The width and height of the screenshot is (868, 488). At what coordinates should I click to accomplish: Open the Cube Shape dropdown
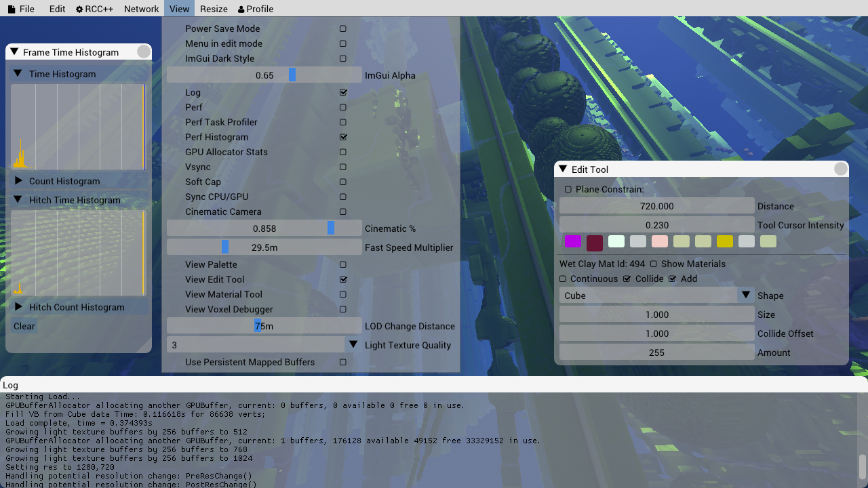pyautogui.click(x=657, y=296)
